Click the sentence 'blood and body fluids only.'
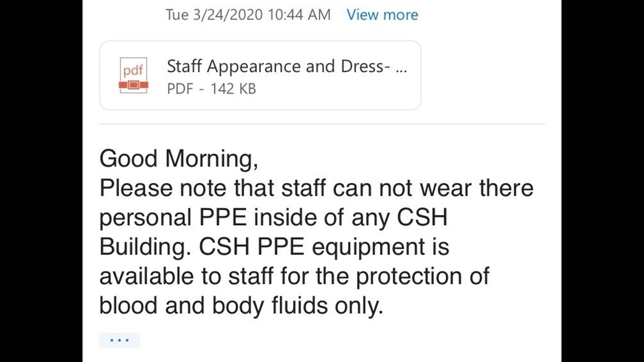This screenshot has height=362, width=644. coord(242,306)
